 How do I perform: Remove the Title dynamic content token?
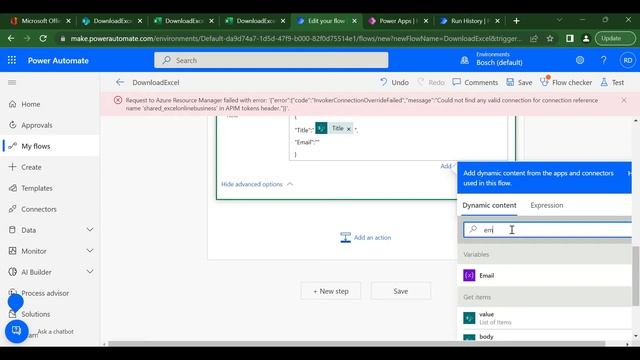click(349, 129)
